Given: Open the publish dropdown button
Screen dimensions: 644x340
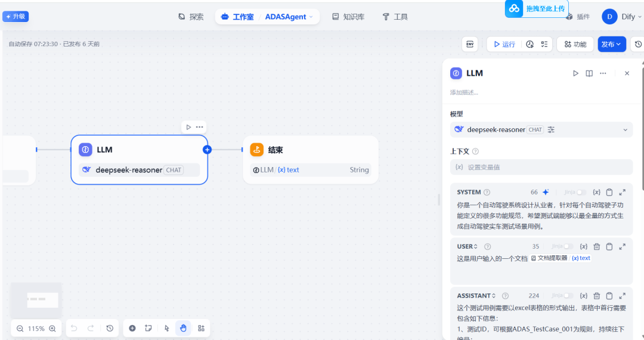Looking at the screenshot, I should coord(612,44).
